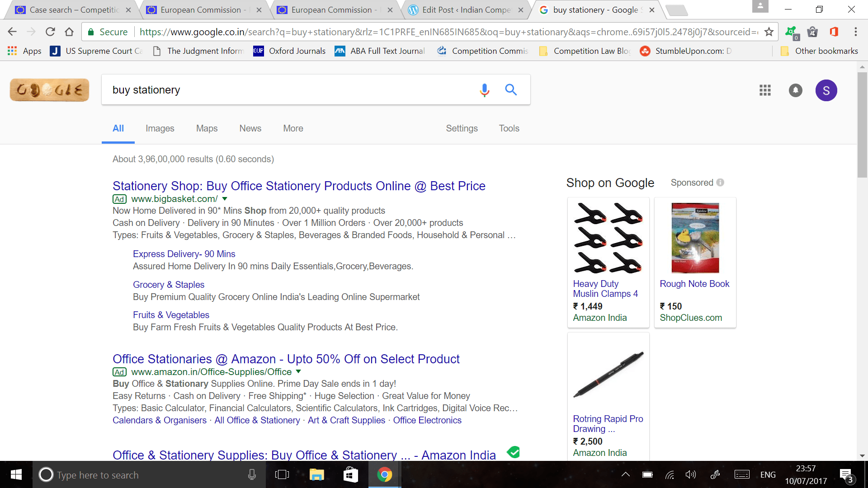
Task: Open the More search categories dropdown
Action: [293, 128]
